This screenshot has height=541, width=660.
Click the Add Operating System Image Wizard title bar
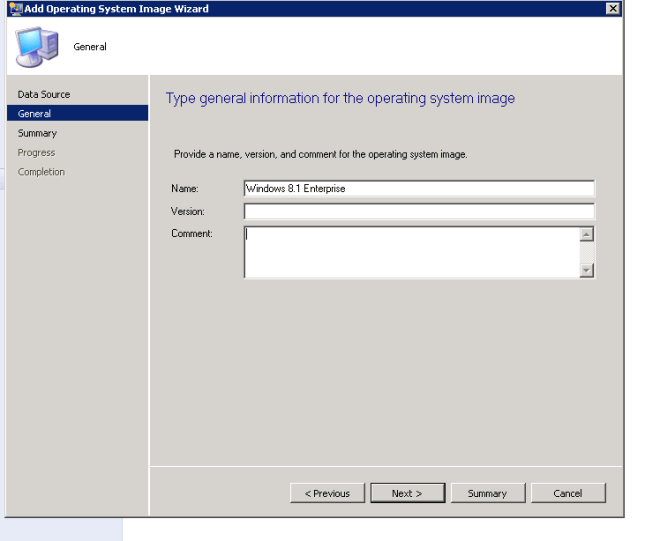[300, 8]
